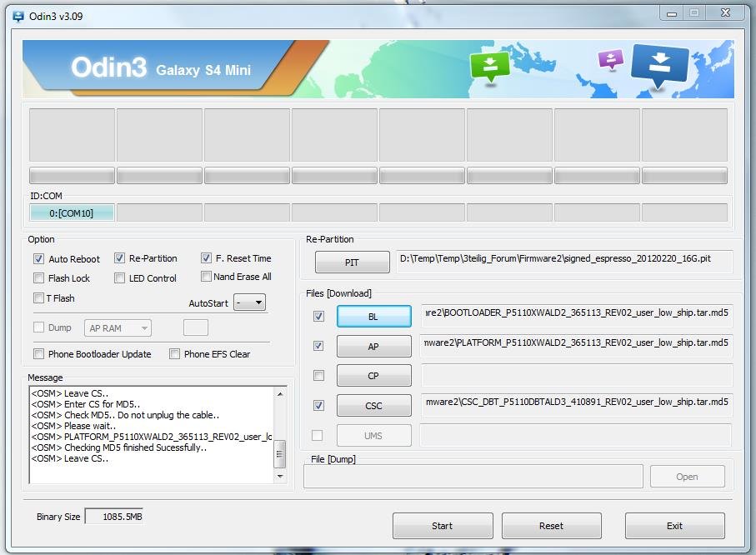Check Phone Bootloader Update option

[x=38, y=354]
